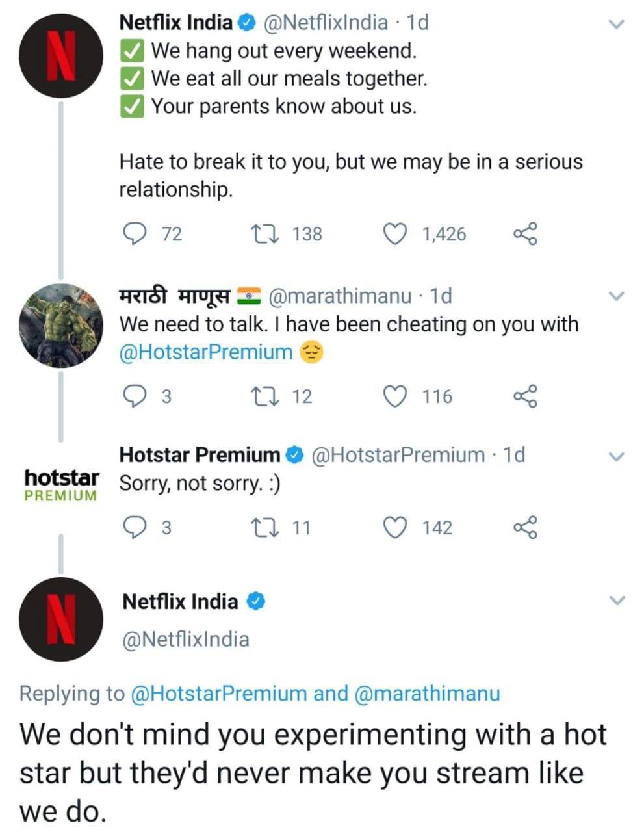Open the dropdown on Hotstar Premium's tweet
Viewport: 644px width, 832px height.
pos(616,456)
